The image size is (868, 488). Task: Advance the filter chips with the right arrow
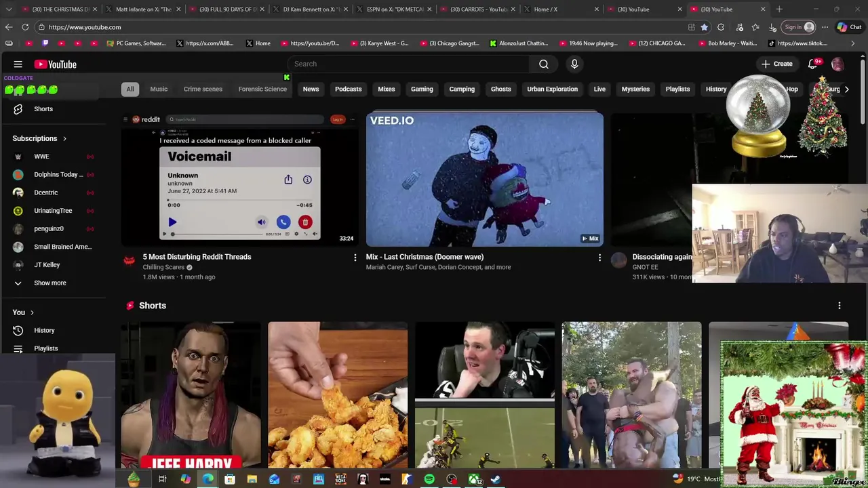pyautogui.click(x=846, y=89)
